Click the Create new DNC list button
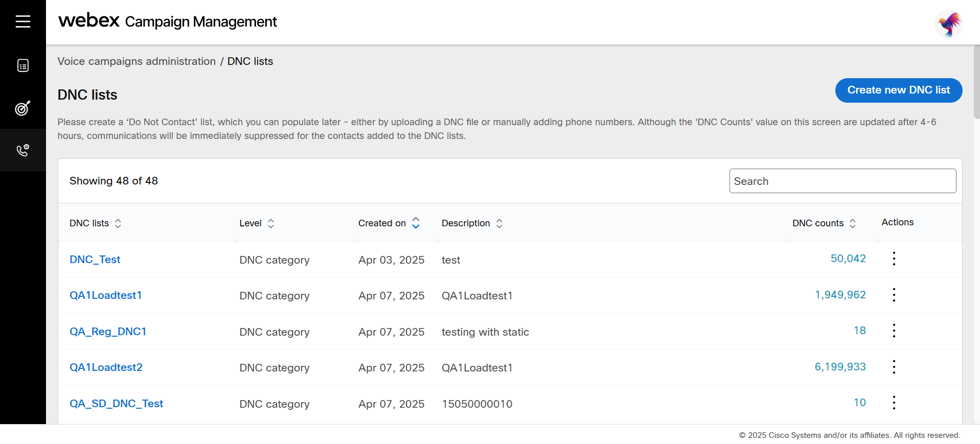The width and height of the screenshot is (980, 444). pyautogui.click(x=898, y=90)
